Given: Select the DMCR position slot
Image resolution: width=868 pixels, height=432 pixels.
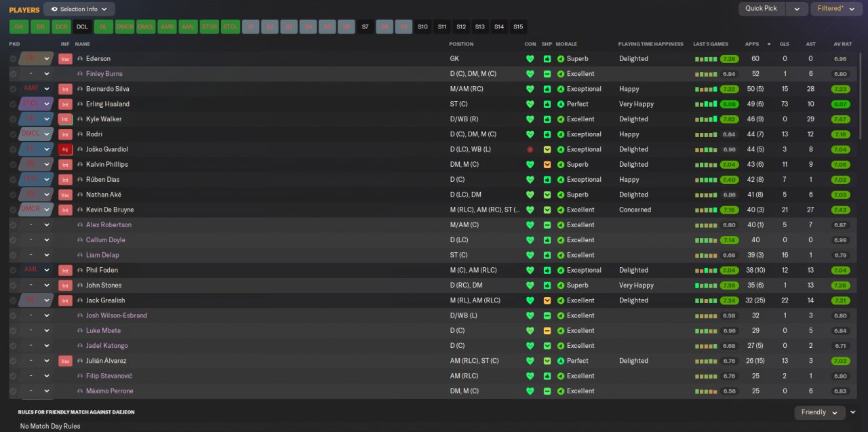Looking at the screenshot, I should point(125,27).
